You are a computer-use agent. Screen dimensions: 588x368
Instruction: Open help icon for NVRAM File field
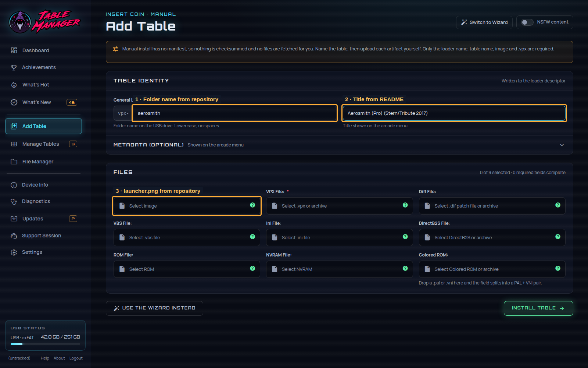point(405,269)
